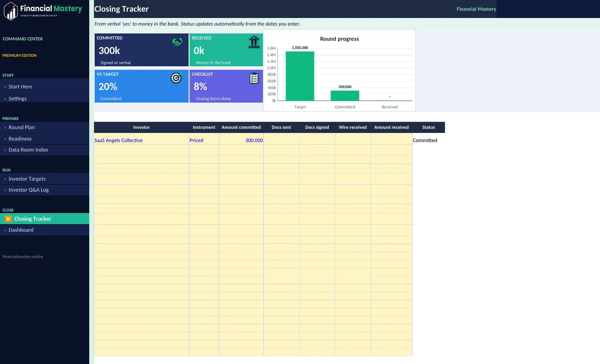Click the 300k Committed value
The height and width of the screenshot is (364, 600).
109,51
